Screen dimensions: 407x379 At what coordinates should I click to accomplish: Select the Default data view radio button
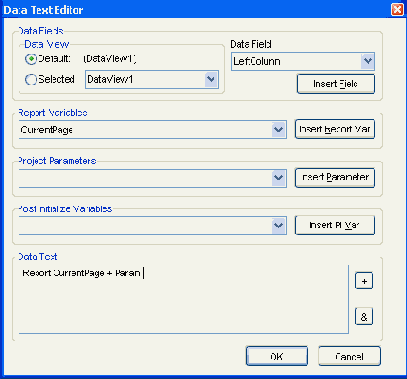pyautogui.click(x=31, y=59)
